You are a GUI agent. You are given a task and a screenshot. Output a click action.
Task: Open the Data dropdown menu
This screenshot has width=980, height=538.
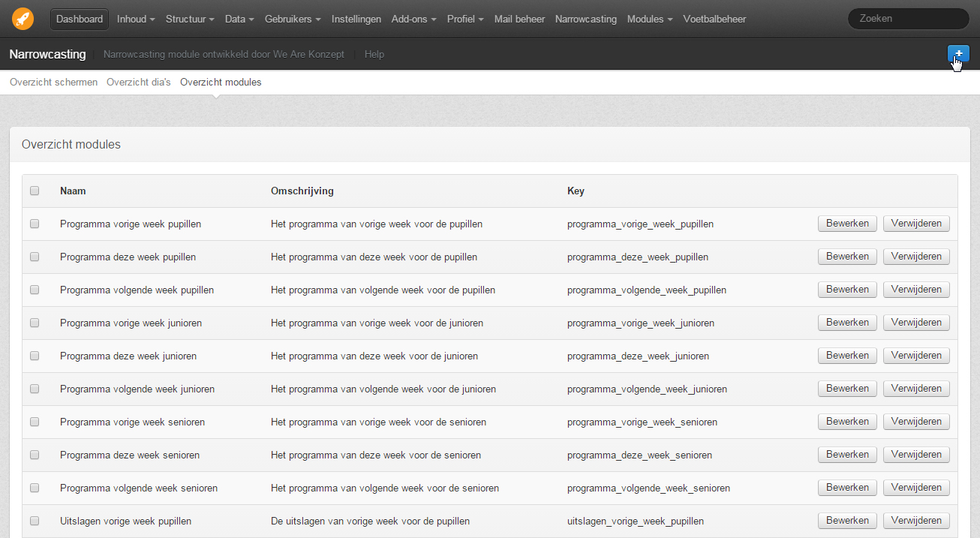click(x=239, y=19)
